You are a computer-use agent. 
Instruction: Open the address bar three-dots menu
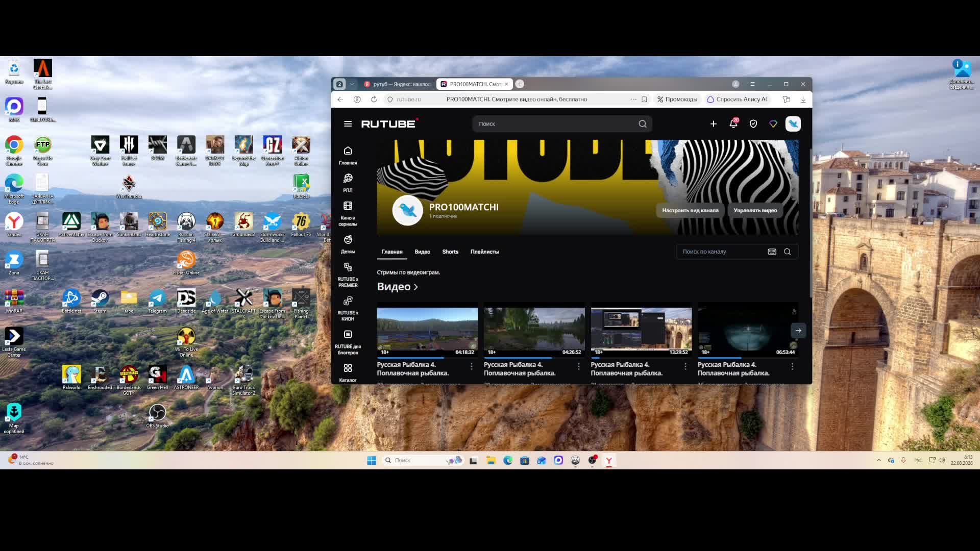[633, 99]
